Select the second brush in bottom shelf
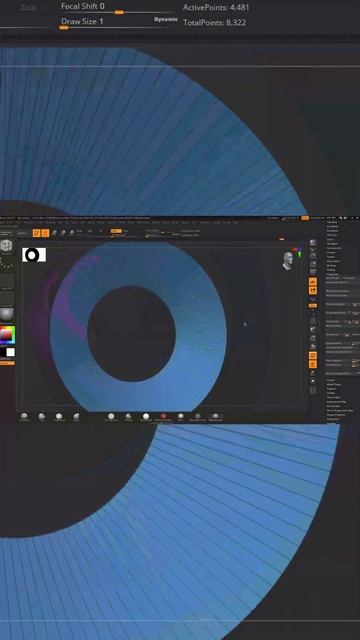Image resolution: width=360 pixels, height=640 pixels. tap(42, 416)
